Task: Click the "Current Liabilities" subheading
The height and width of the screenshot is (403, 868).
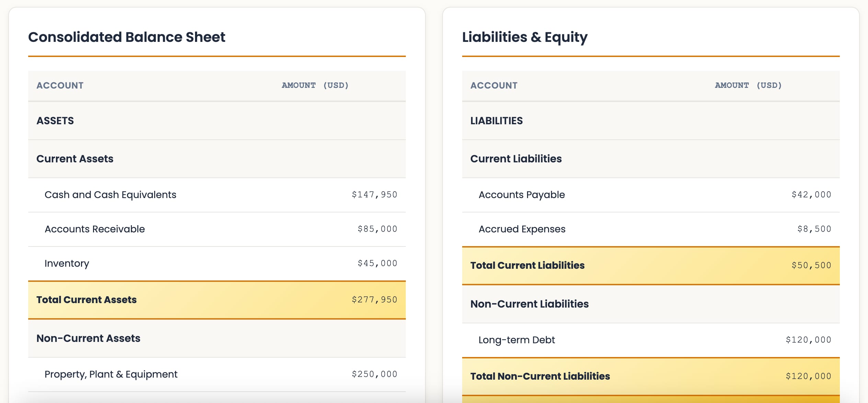Action: coord(516,159)
